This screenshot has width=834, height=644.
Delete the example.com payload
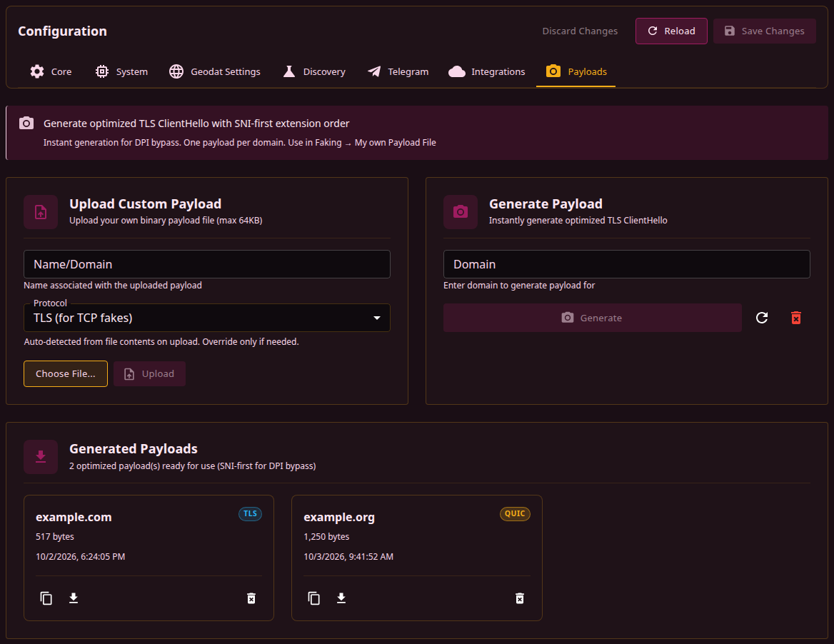251,598
